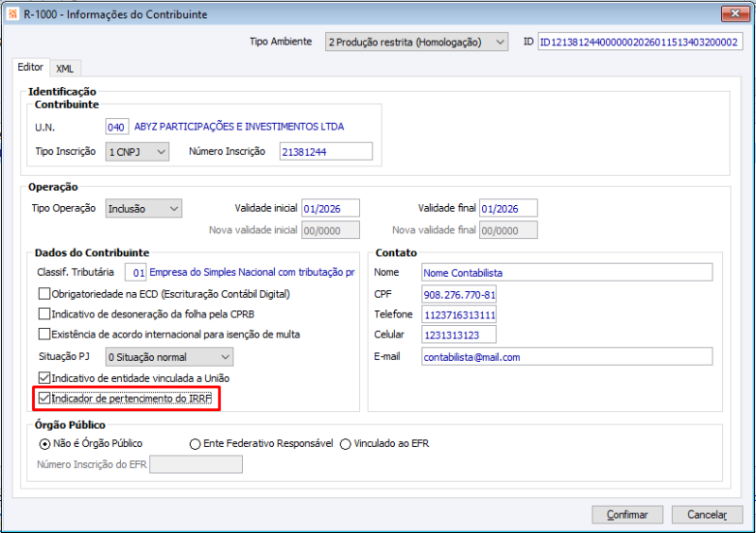Click the Nova validade final field
This screenshot has height=533, width=756.
[x=508, y=230]
